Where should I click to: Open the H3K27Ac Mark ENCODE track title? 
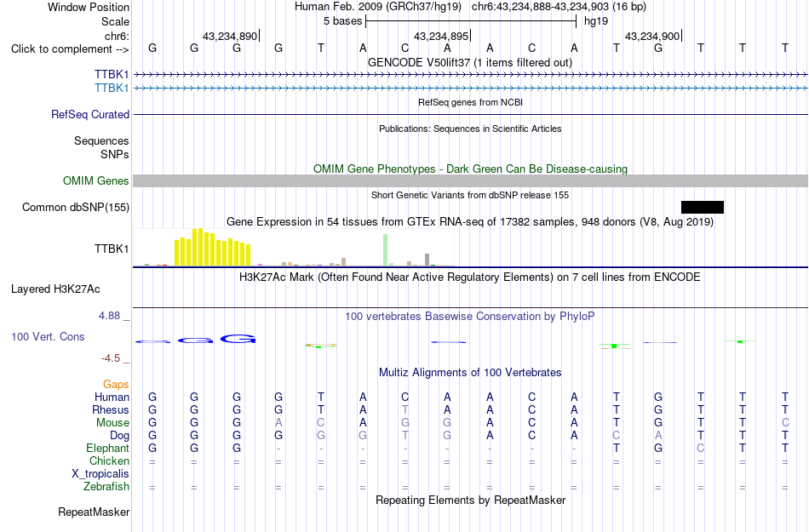(x=470, y=277)
